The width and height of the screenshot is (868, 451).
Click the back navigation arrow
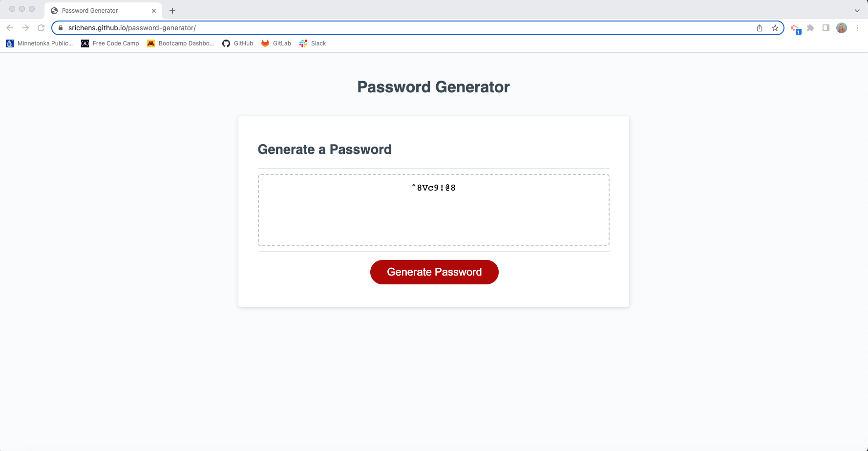(10, 28)
